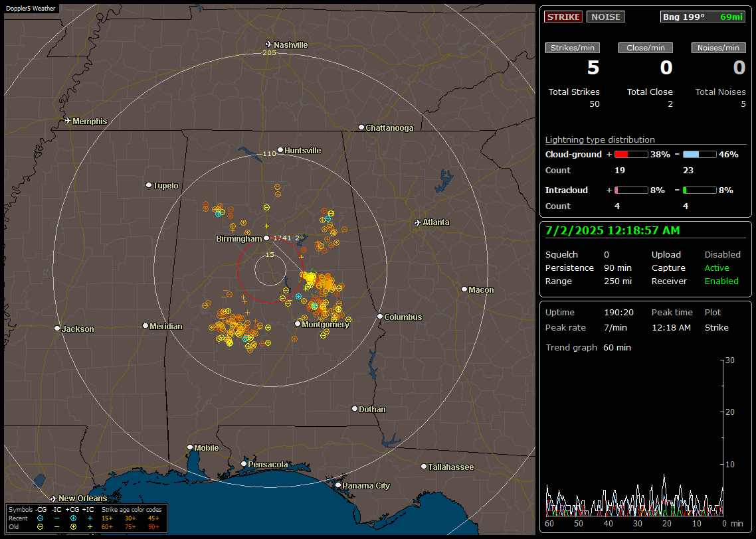The image size is (756, 539).
Task: Click the Upload status Disabled
Action: (x=722, y=254)
